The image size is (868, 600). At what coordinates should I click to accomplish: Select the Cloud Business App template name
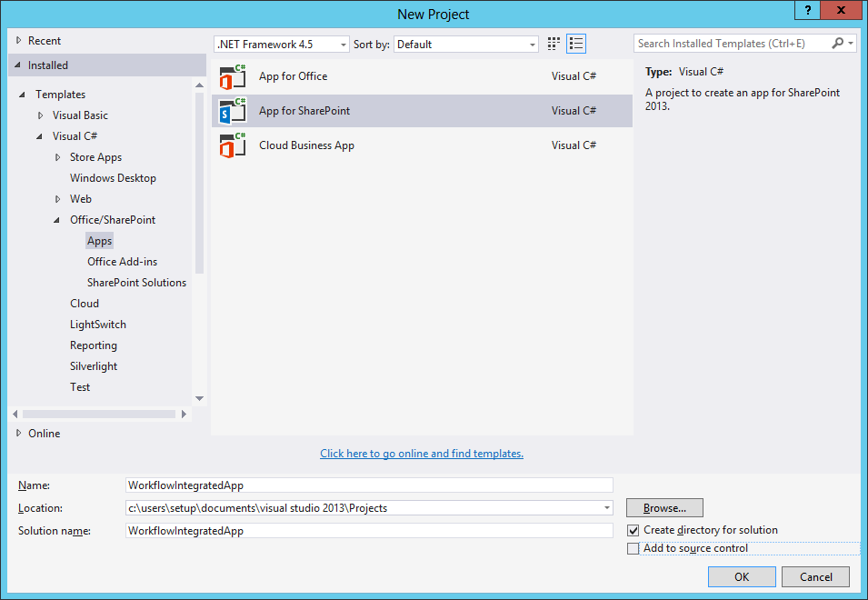(x=306, y=145)
